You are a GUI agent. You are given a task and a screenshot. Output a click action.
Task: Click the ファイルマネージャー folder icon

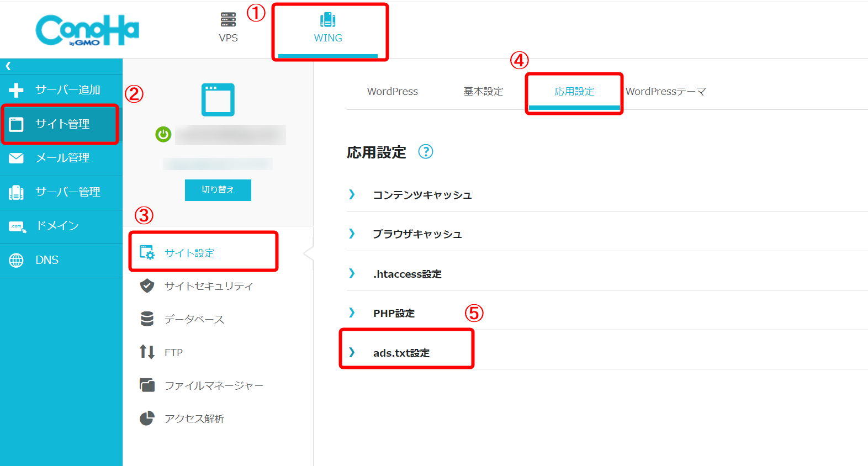click(x=147, y=385)
